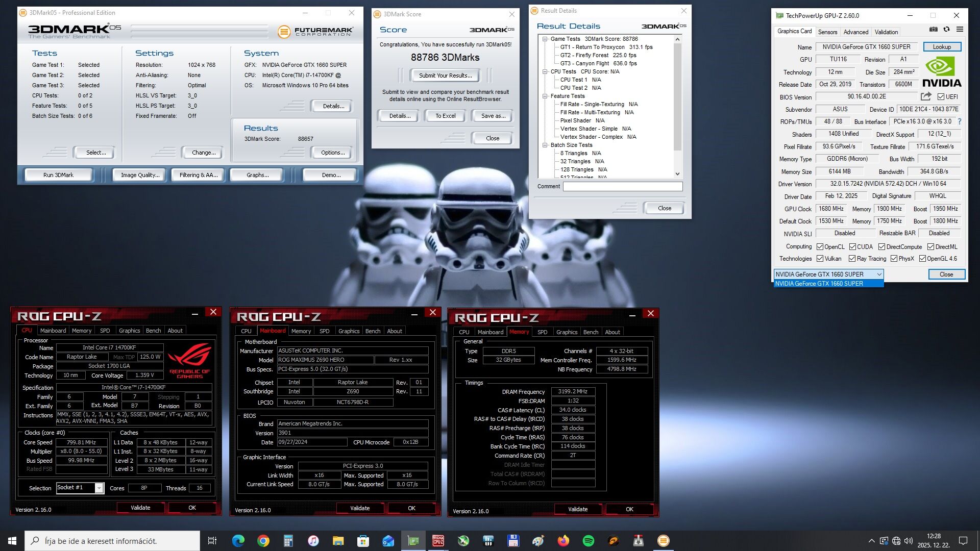Click the BIOS export share icon
Viewport: 980px width, 551px height.
[926, 96]
